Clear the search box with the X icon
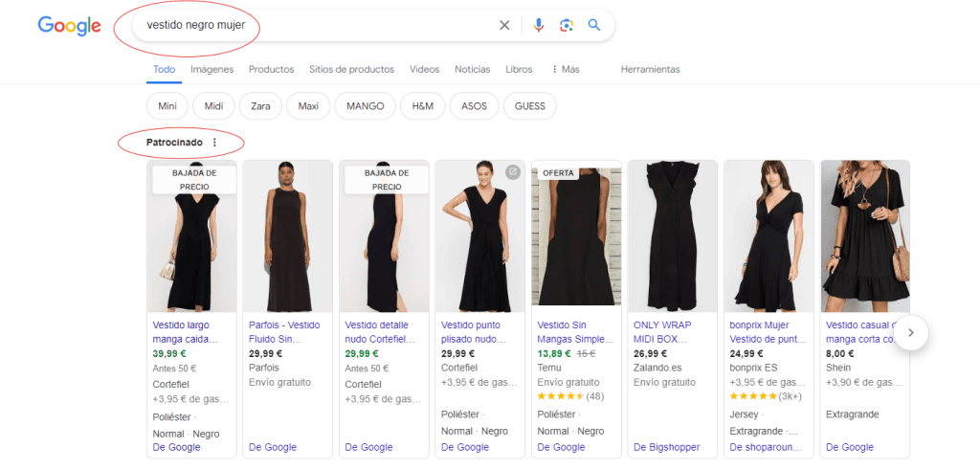 click(x=504, y=26)
